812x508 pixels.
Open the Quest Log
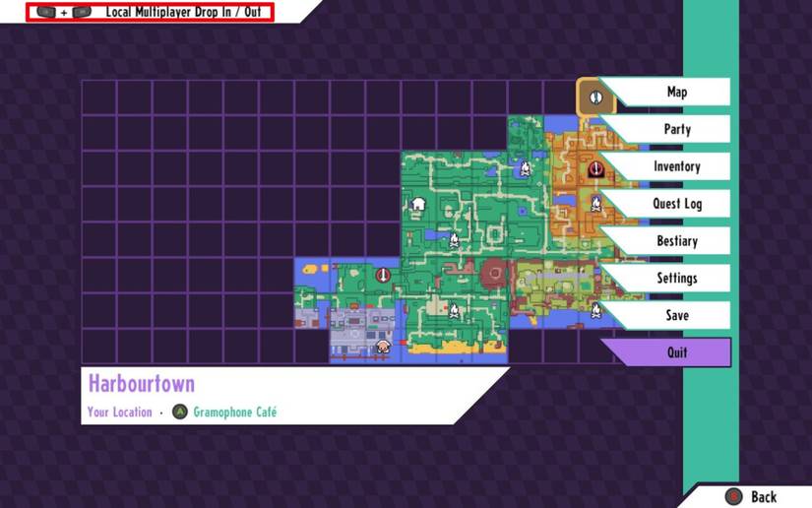(x=676, y=204)
